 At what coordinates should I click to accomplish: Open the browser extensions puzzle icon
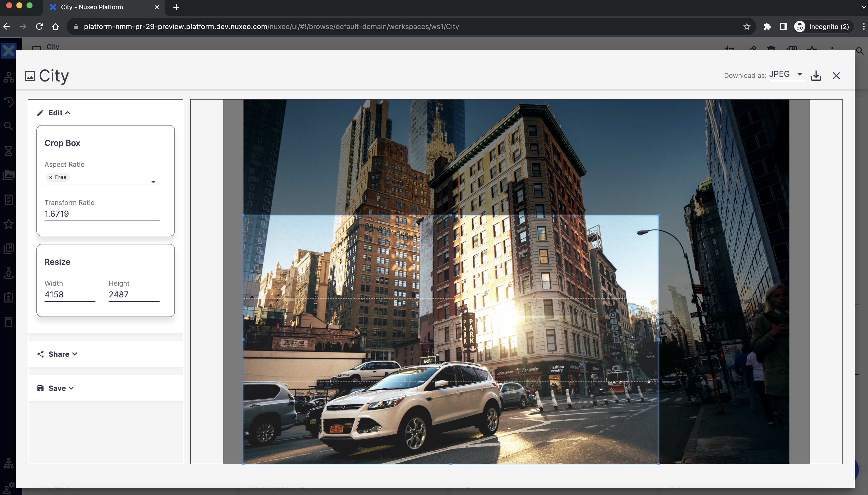tap(767, 26)
